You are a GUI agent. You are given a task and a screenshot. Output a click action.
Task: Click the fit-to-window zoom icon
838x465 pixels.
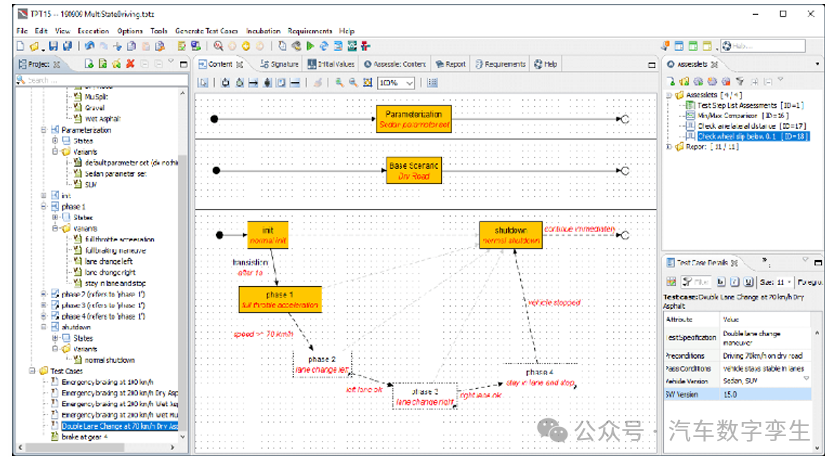[x=367, y=83]
